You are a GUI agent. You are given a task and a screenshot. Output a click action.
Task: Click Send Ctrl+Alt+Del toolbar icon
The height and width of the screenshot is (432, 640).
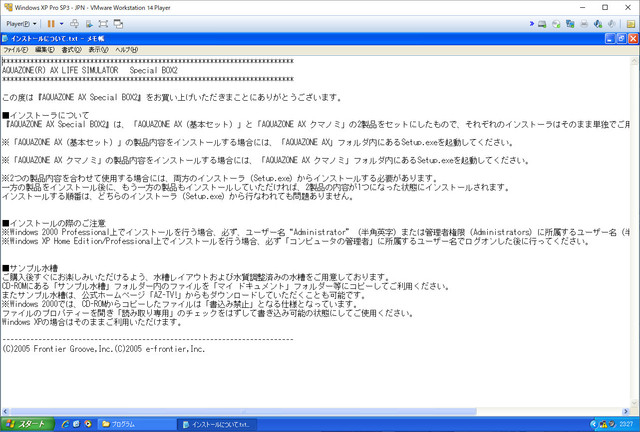tap(74, 24)
